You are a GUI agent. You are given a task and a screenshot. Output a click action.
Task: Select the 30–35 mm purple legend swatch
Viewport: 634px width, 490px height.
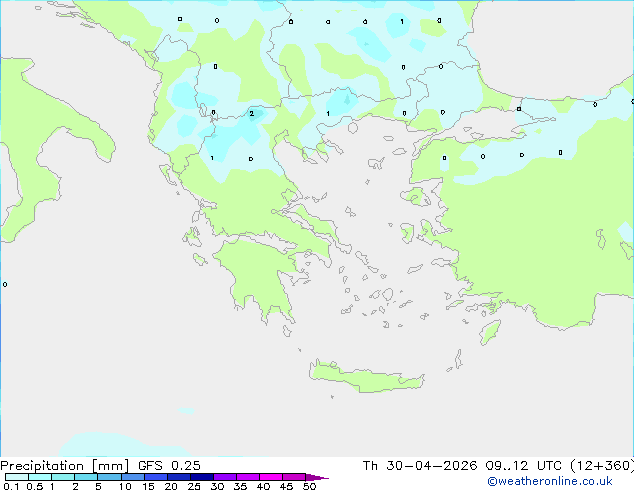click(x=225, y=477)
